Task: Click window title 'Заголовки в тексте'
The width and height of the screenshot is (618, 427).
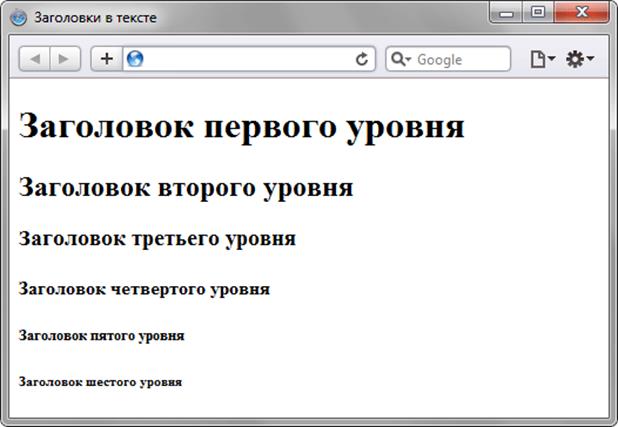Action: point(95,18)
